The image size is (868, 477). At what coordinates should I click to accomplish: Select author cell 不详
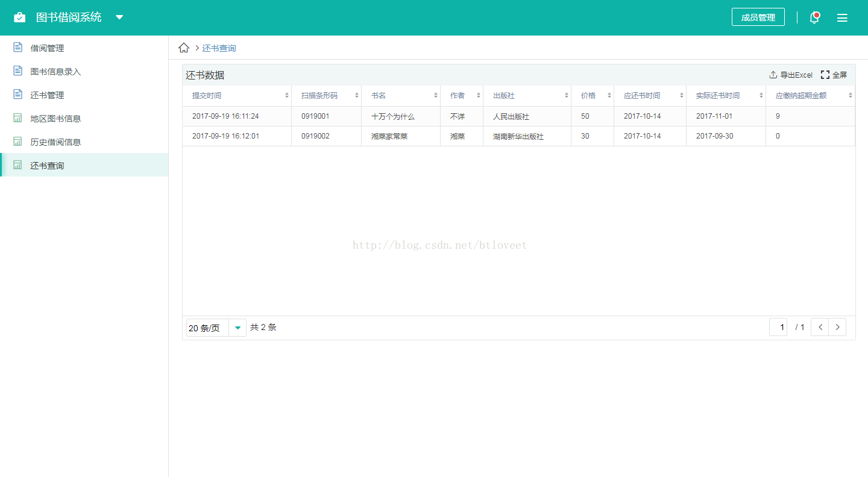point(462,116)
